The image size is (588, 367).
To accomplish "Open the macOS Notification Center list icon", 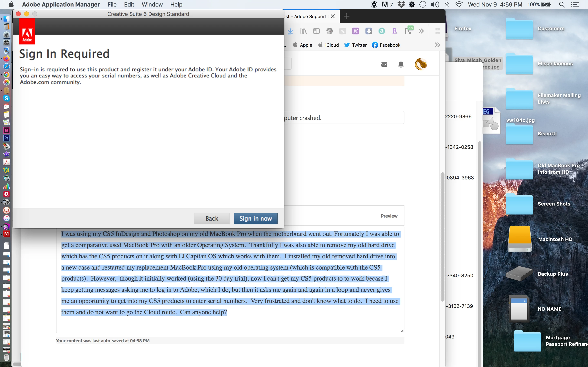I will 575,5.
